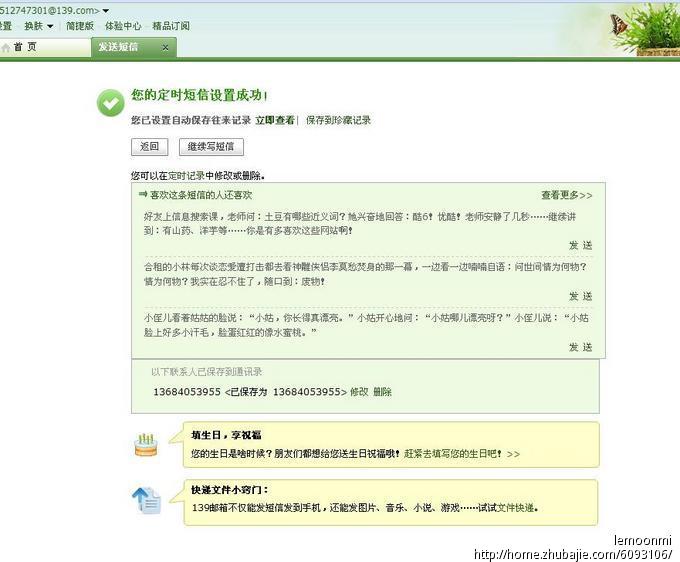Screen dimensions: 680x562
Task: Open the 换肤 dropdown
Action: point(39,26)
